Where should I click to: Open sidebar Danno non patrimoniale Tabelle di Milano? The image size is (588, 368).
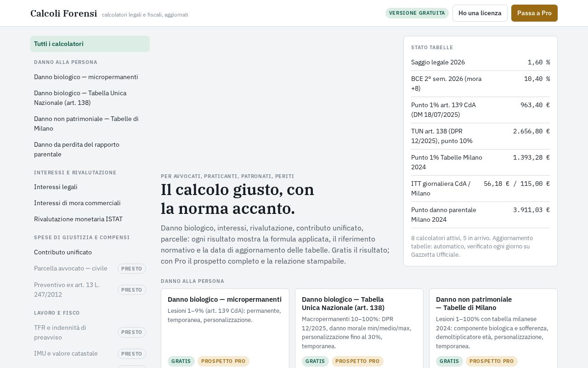coord(90,123)
